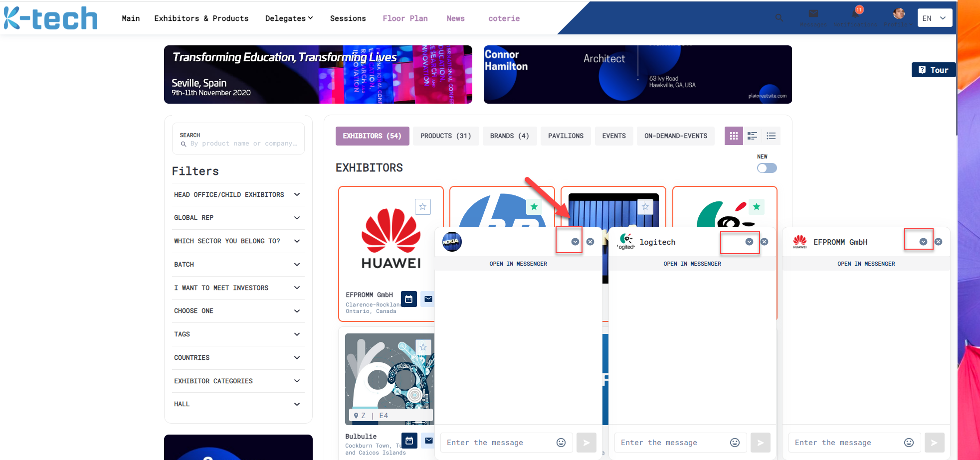Image resolution: width=980 pixels, height=460 pixels.
Task: Open Exhibitors & Products in navigation
Action: (201, 18)
